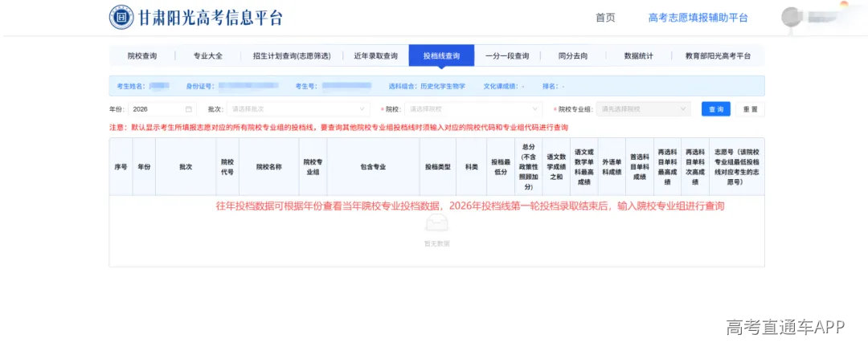The height and width of the screenshot is (359, 868).
Task: Click the Gansu platform logo emblem
Action: coord(121,17)
